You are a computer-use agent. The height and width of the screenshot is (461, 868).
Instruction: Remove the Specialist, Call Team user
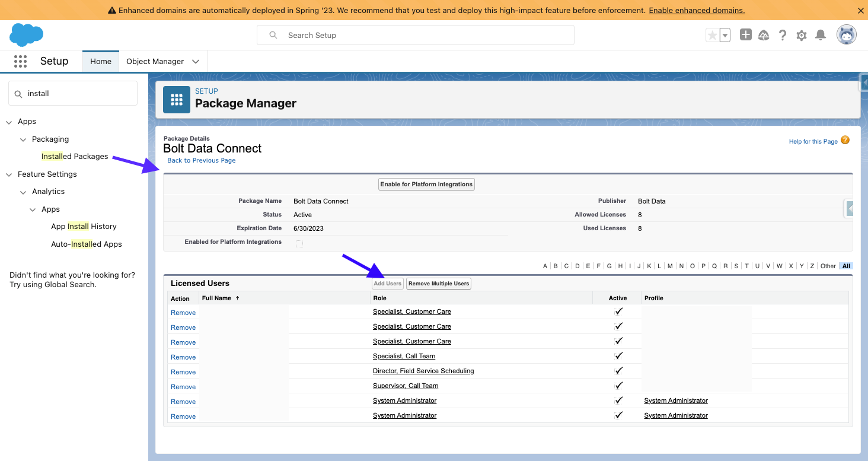tap(183, 357)
